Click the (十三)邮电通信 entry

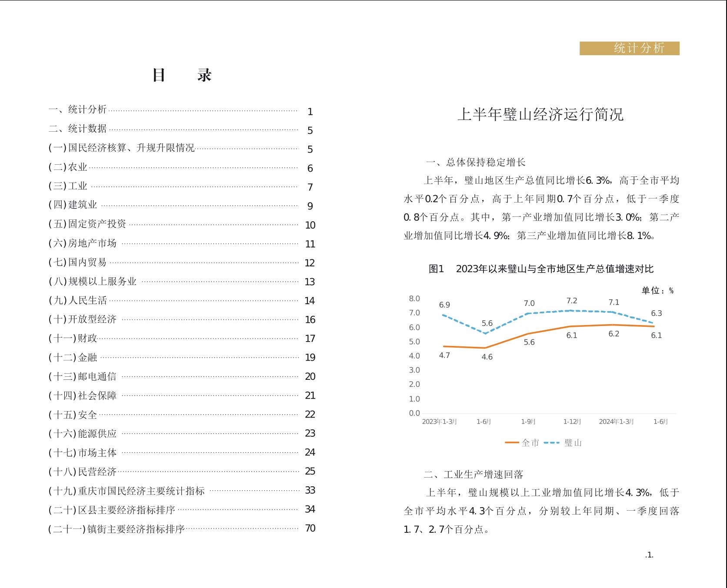(x=182, y=376)
